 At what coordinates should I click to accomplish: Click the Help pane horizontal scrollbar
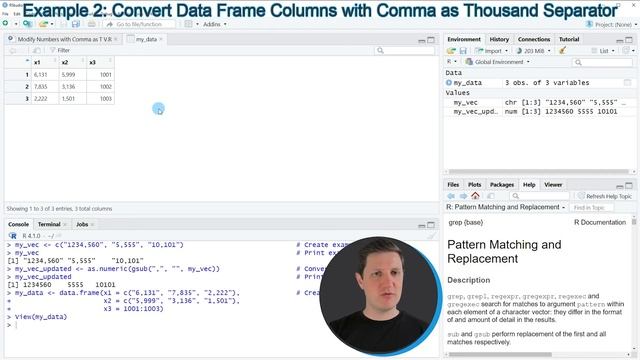pos(500,354)
